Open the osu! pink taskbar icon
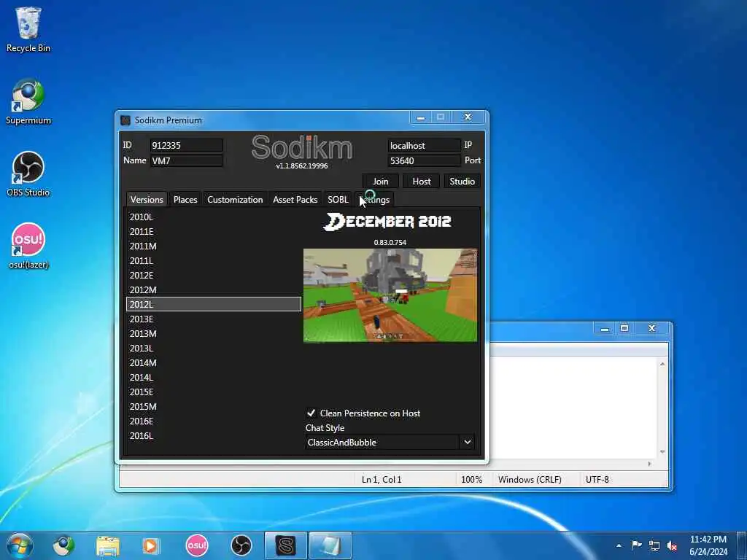Viewport: 747px width, 560px height. click(x=197, y=545)
